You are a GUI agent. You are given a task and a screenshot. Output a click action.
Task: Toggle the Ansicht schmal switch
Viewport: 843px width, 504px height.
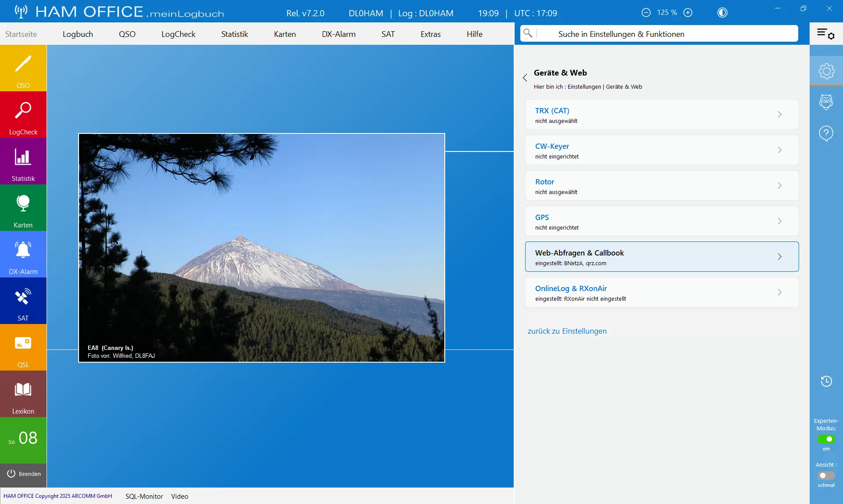[826, 475]
